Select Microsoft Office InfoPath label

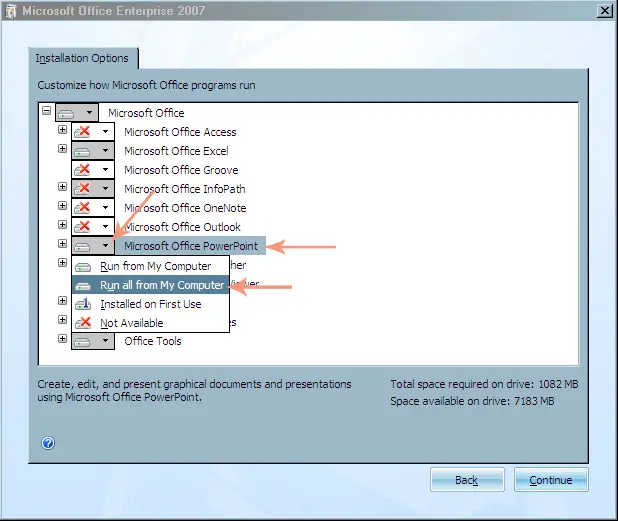click(185, 189)
